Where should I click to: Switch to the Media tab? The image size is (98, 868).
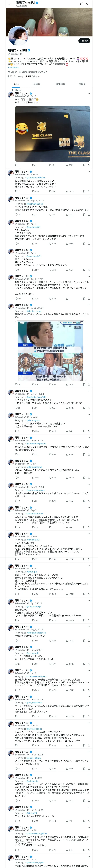82,84
